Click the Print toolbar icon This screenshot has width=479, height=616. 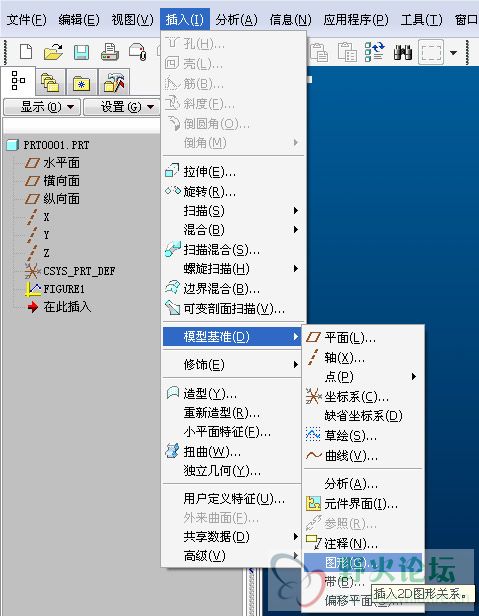[110, 52]
